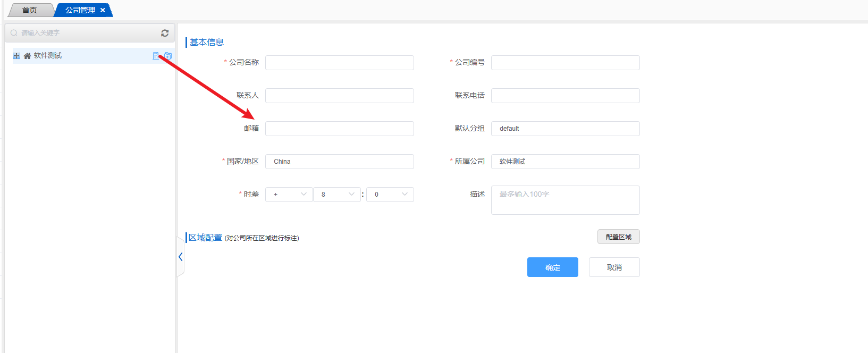Select the 公司管理 tab
The height and width of the screenshot is (353, 868).
click(x=80, y=10)
